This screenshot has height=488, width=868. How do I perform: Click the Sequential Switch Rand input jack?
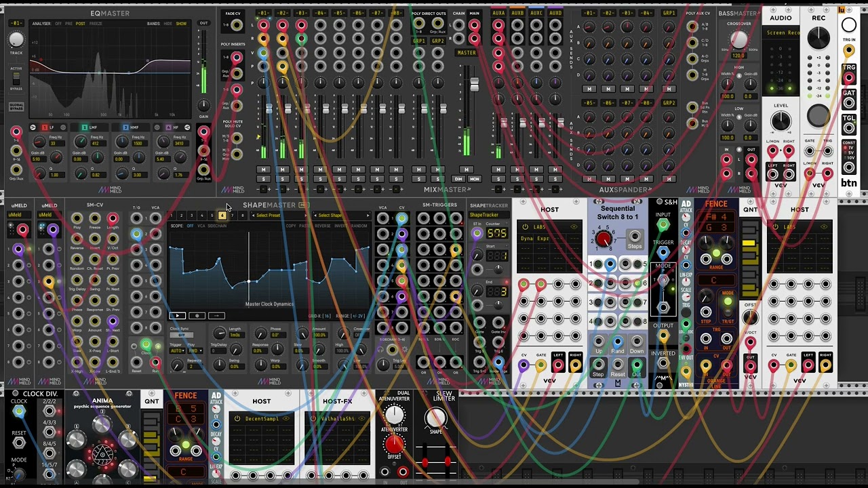618,342
